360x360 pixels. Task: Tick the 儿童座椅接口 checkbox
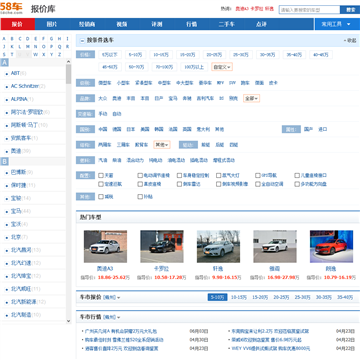click(x=297, y=175)
